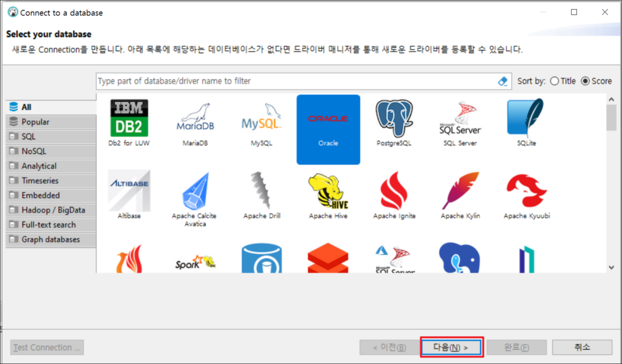Choose the PostgreSQL elephant icon

[x=394, y=118]
